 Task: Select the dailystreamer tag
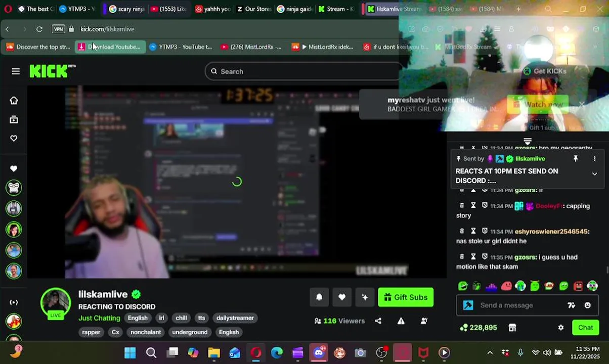click(x=235, y=318)
